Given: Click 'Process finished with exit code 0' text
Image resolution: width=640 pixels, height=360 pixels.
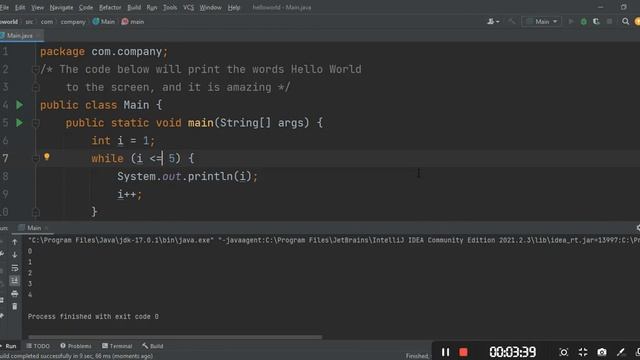Looking at the screenshot, I should [93, 316].
